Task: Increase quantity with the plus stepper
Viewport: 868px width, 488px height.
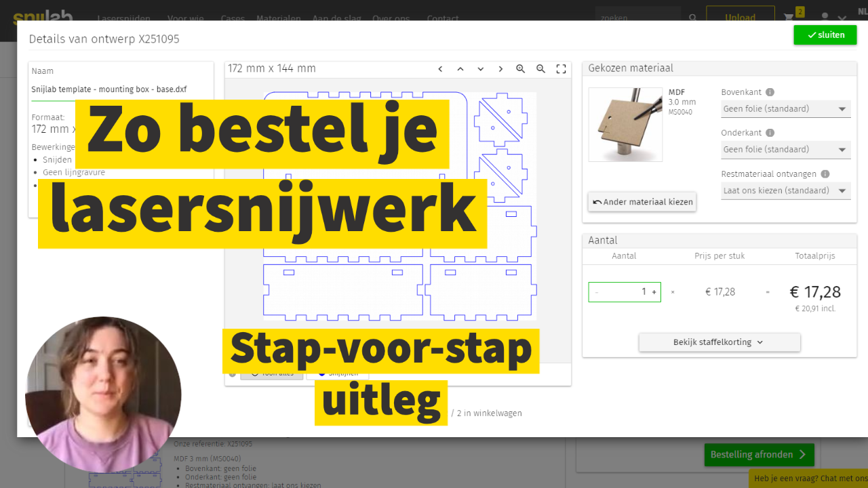Action: click(x=654, y=292)
